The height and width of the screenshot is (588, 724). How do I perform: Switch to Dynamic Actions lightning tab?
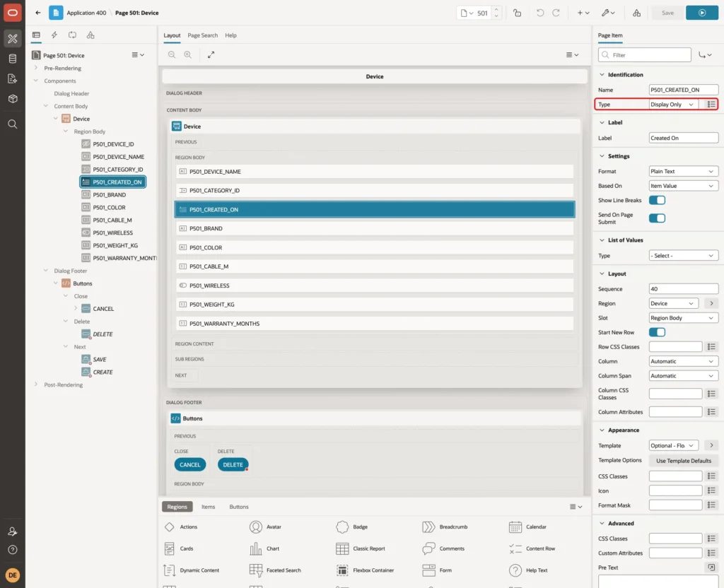[x=54, y=35]
